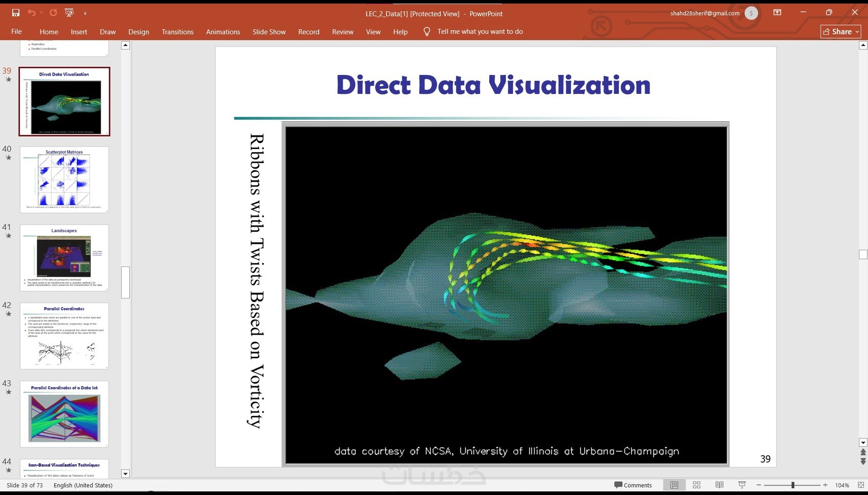Click the user account avatar
The height and width of the screenshot is (495, 868).
click(751, 13)
